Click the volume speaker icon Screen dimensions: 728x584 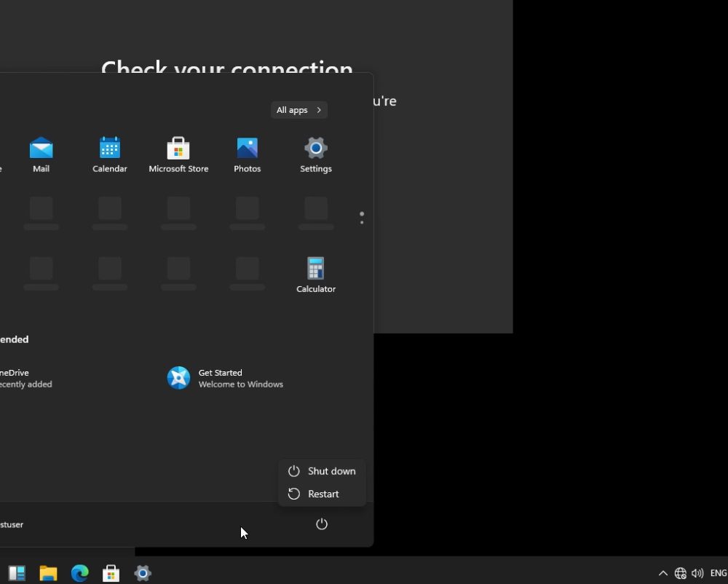tap(697, 573)
